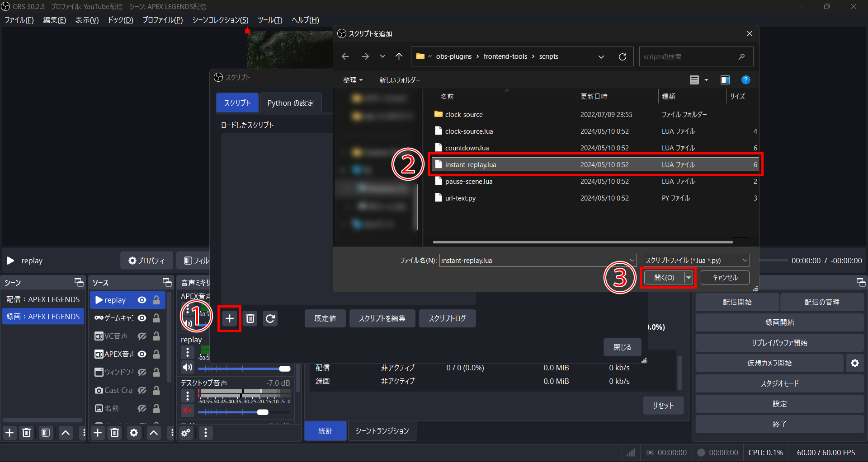Go forward in the file dialog
Image resolution: width=868 pixels, height=462 pixels.
point(365,56)
